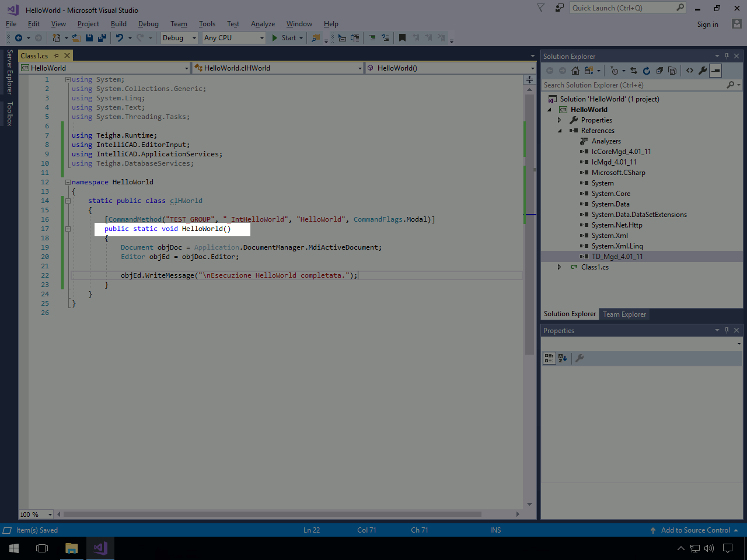Click the Save All toolbar icon
The width and height of the screenshot is (747, 560).
102,38
